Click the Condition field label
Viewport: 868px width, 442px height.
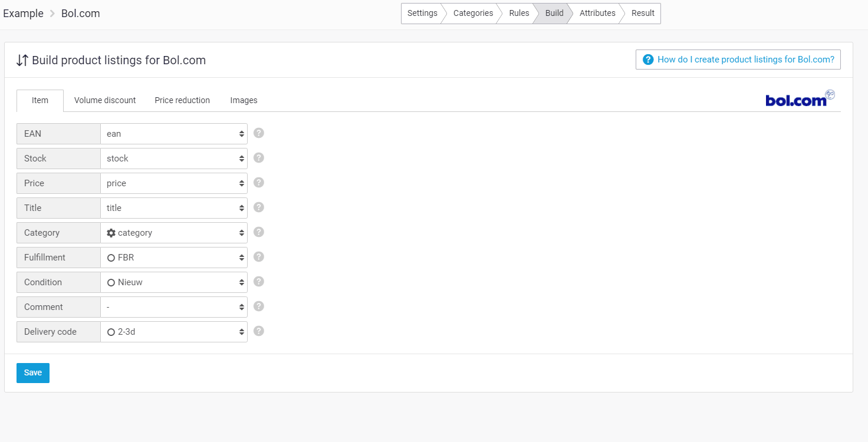(58, 282)
